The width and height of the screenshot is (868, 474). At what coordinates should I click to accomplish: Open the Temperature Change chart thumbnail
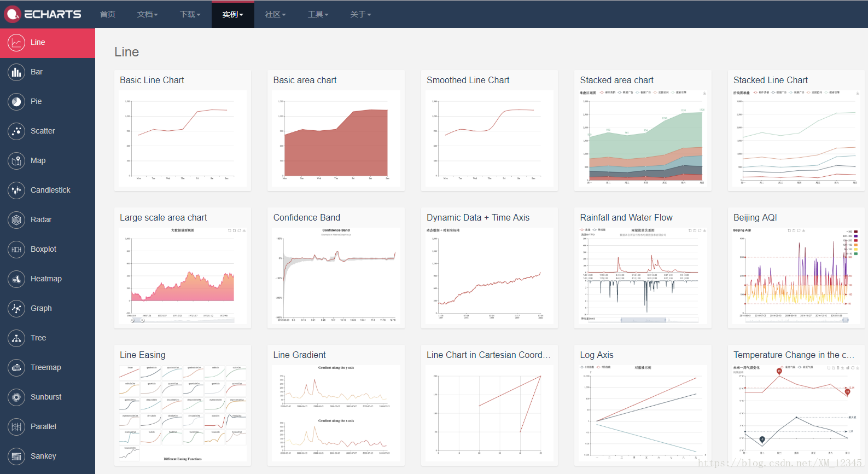(x=796, y=413)
